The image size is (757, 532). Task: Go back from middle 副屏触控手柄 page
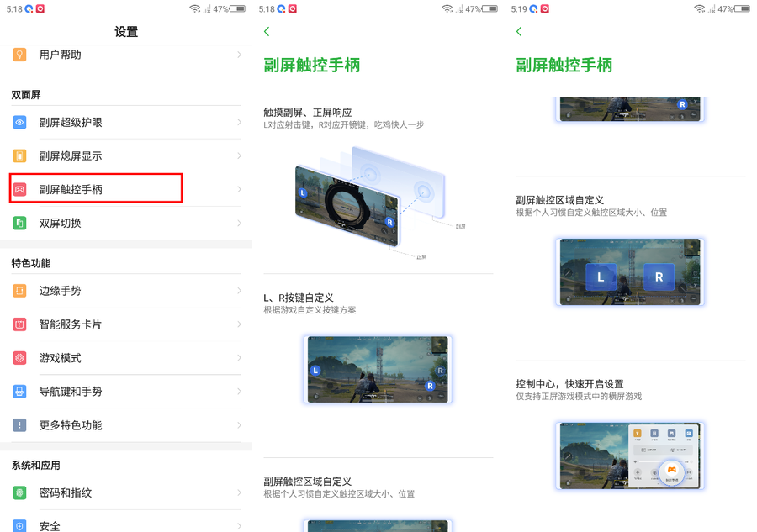click(267, 31)
